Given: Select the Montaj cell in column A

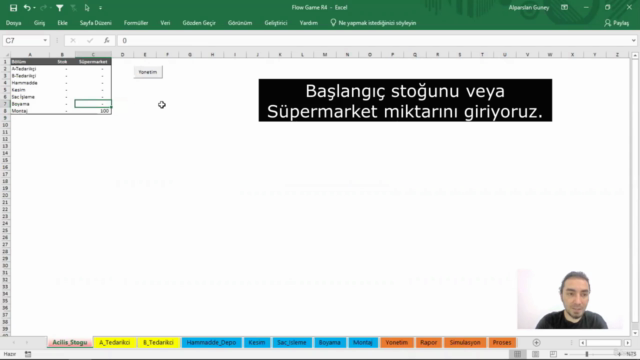Looking at the screenshot, I should coord(30,111).
